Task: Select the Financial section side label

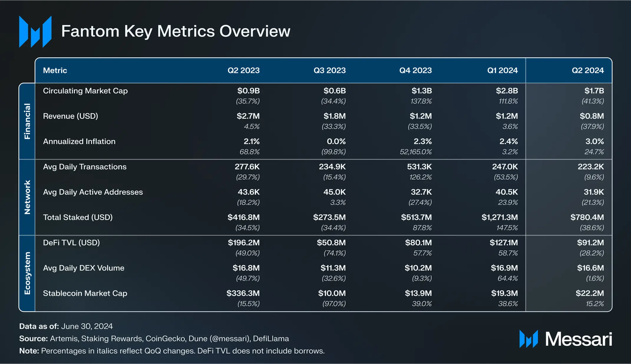Action: [27, 121]
